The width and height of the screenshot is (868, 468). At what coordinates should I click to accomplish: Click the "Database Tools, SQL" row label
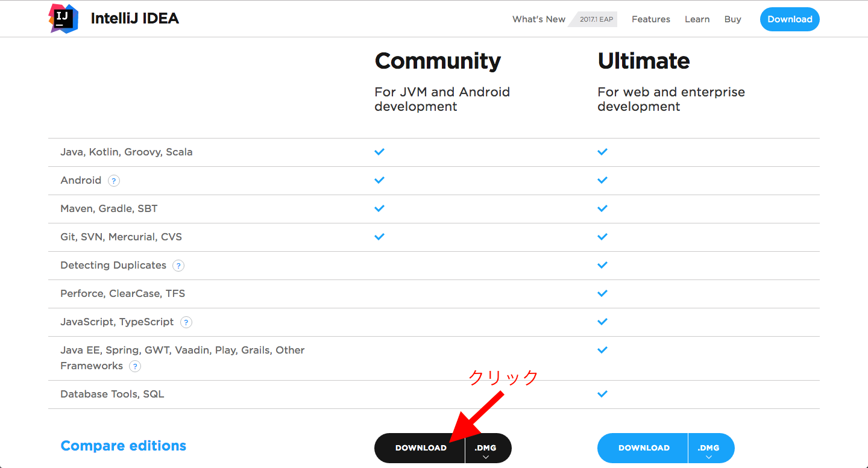pyautogui.click(x=112, y=395)
